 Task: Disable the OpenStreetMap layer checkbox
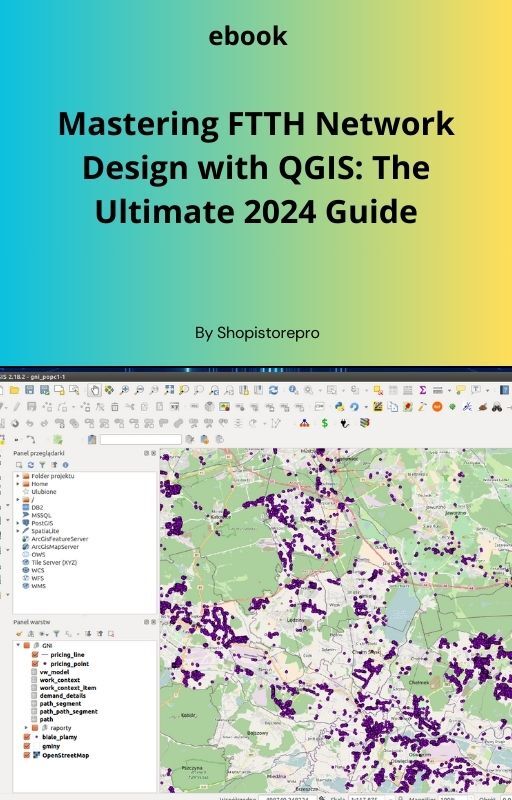point(27,755)
